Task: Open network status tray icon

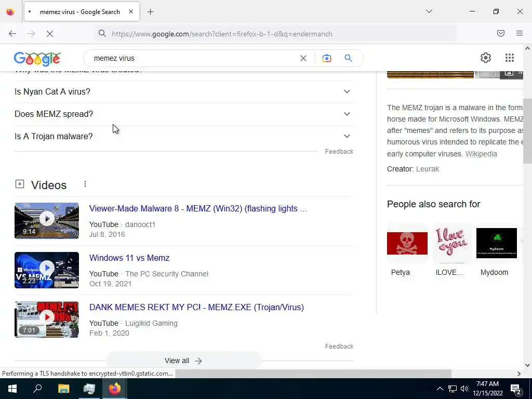Action: coord(453,389)
